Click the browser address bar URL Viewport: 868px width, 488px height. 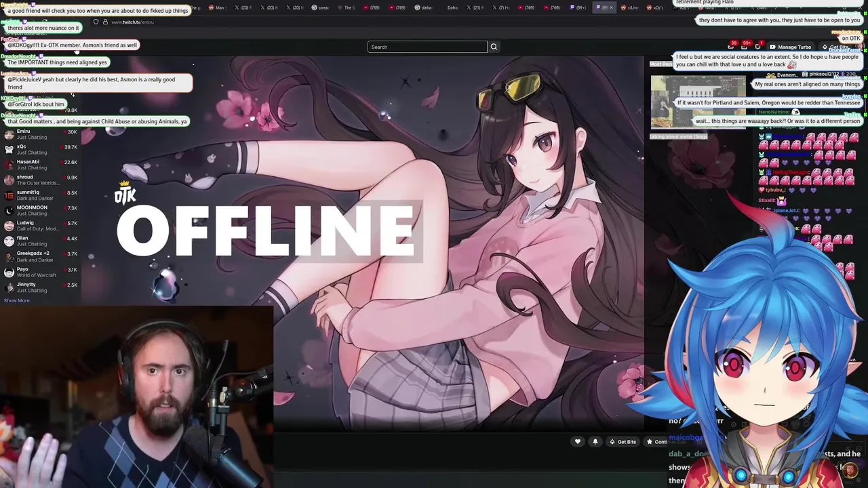[x=132, y=22]
